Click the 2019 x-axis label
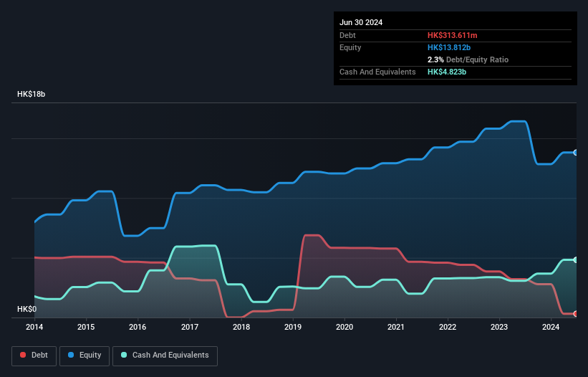Viewport: 588px width, 377px height. pos(293,327)
